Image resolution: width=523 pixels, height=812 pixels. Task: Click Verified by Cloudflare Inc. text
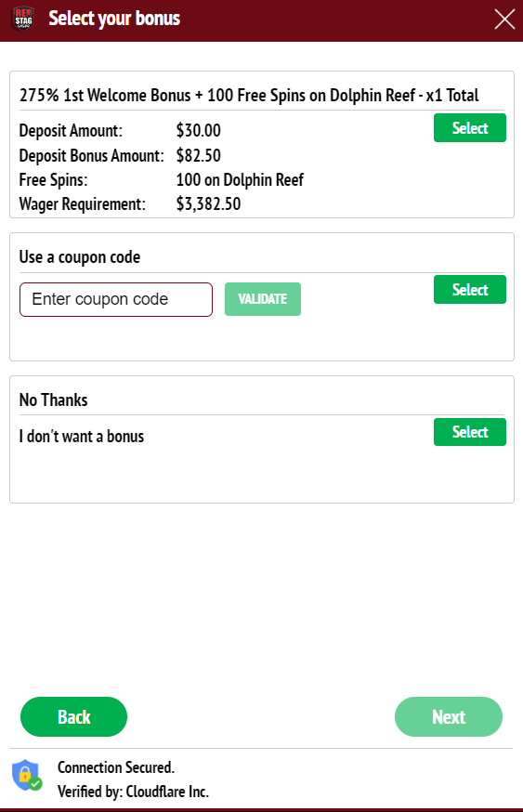pyautogui.click(x=133, y=792)
